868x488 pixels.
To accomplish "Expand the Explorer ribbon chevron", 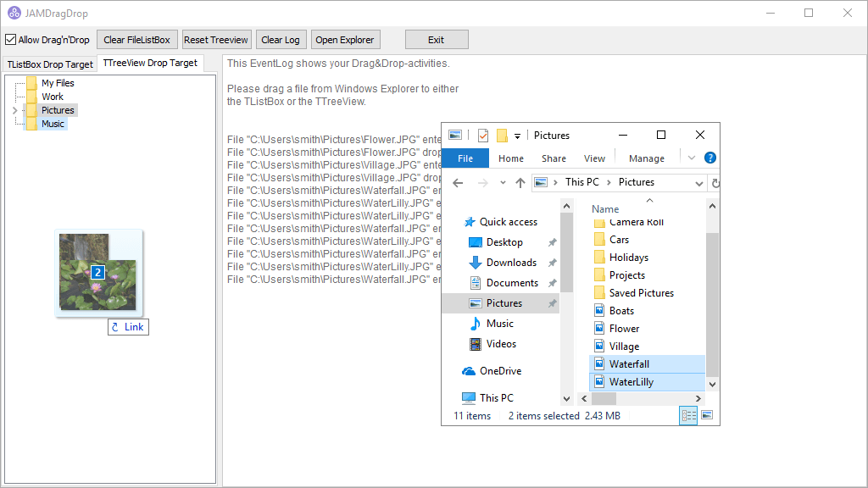I will [x=692, y=158].
